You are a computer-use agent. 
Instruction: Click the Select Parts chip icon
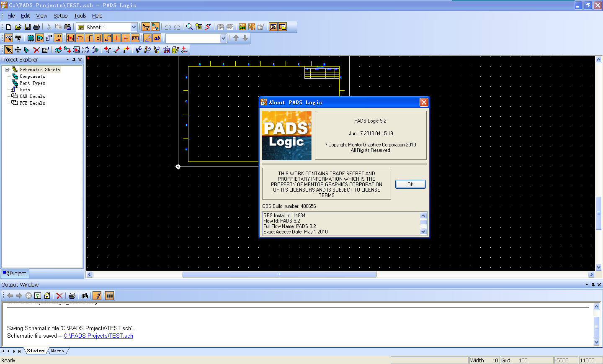click(x=31, y=38)
